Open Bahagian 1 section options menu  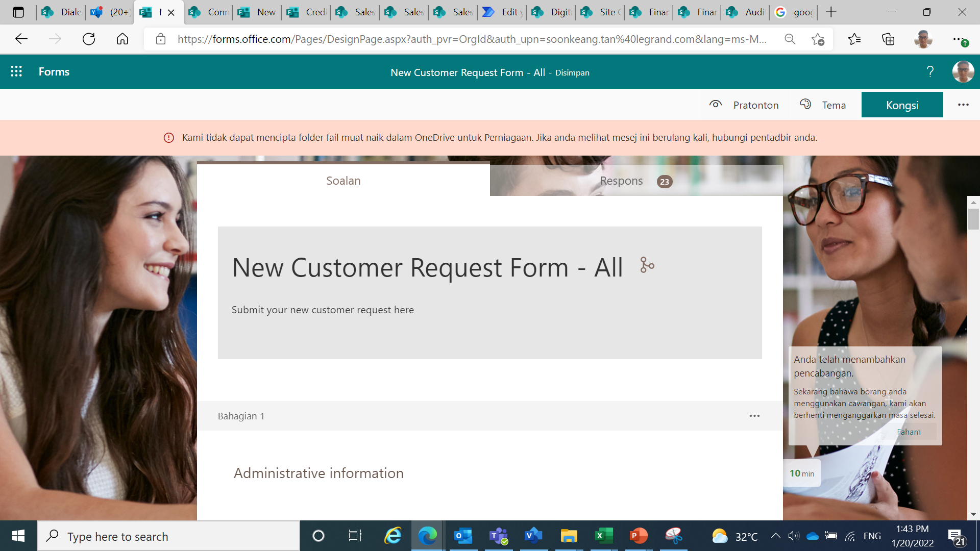point(754,416)
